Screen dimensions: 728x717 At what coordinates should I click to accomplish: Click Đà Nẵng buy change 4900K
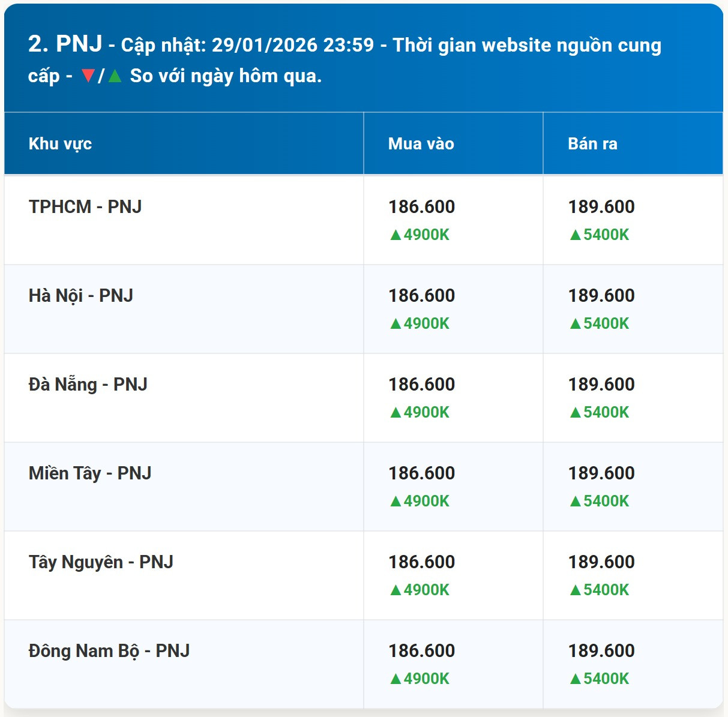[420, 412]
